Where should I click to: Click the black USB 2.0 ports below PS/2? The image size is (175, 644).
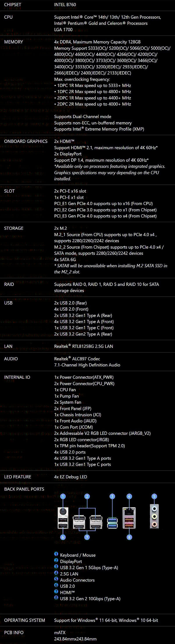(x=63, y=523)
